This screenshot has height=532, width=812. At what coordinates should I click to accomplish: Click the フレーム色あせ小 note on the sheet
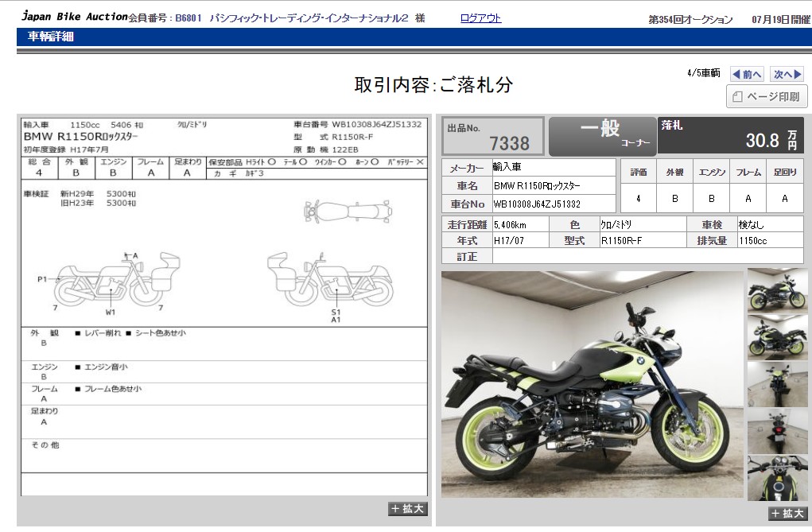pyautogui.click(x=113, y=389)
